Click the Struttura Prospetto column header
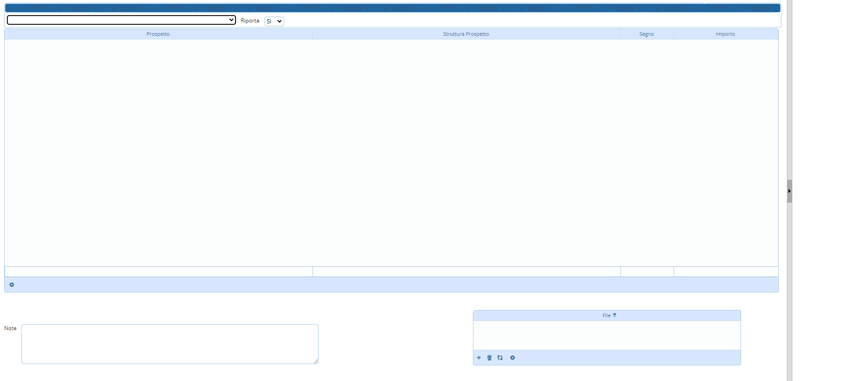The height and width of the screenshot is (381, 868). (x=466, y=34)
